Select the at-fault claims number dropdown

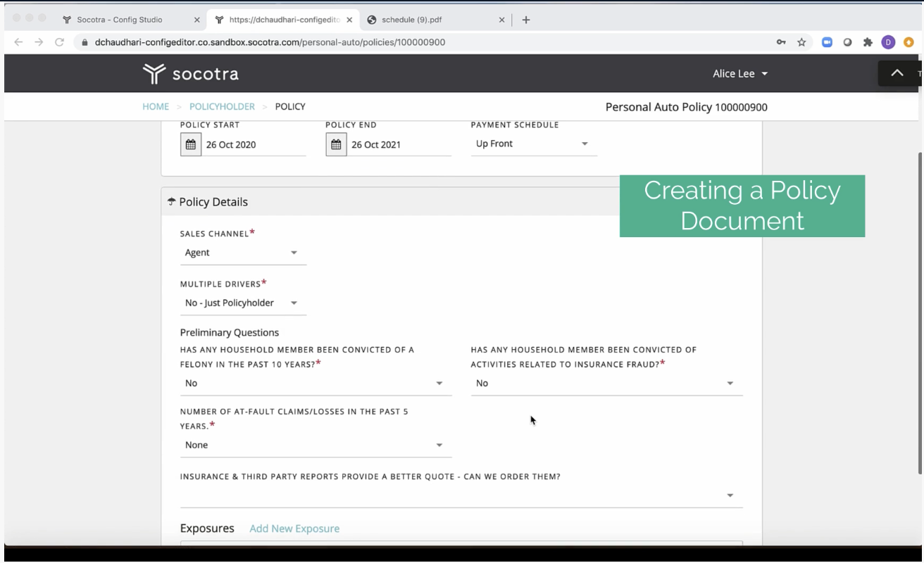click(x=315, y=445)
